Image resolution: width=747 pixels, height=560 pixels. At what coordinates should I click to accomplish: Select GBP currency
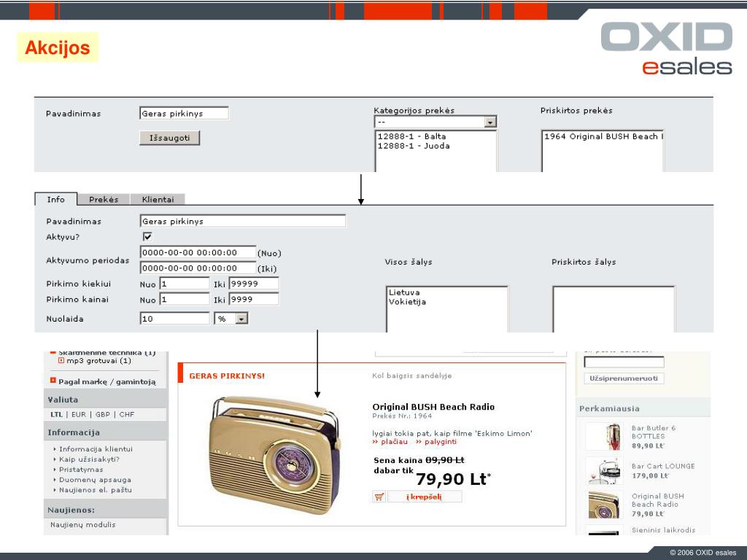pos(102,414)
